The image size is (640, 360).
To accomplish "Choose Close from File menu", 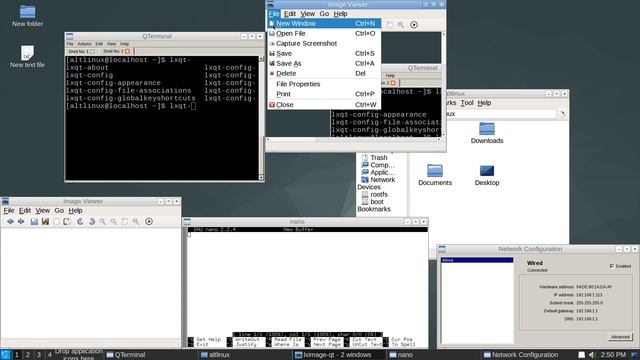I will [324, 105].
